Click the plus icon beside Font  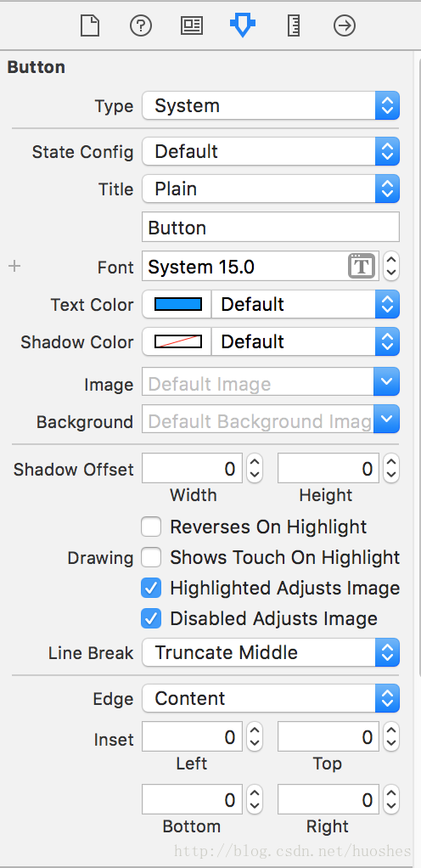coord(14,267)
